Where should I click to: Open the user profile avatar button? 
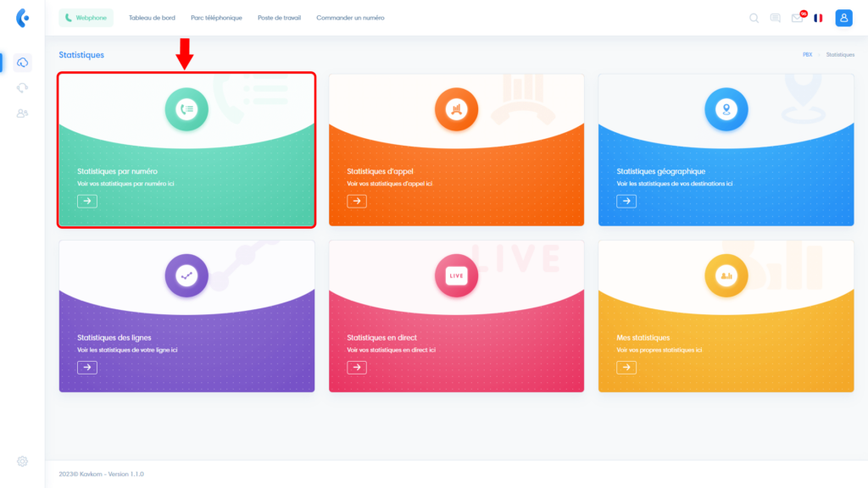[x=843, y=18]
